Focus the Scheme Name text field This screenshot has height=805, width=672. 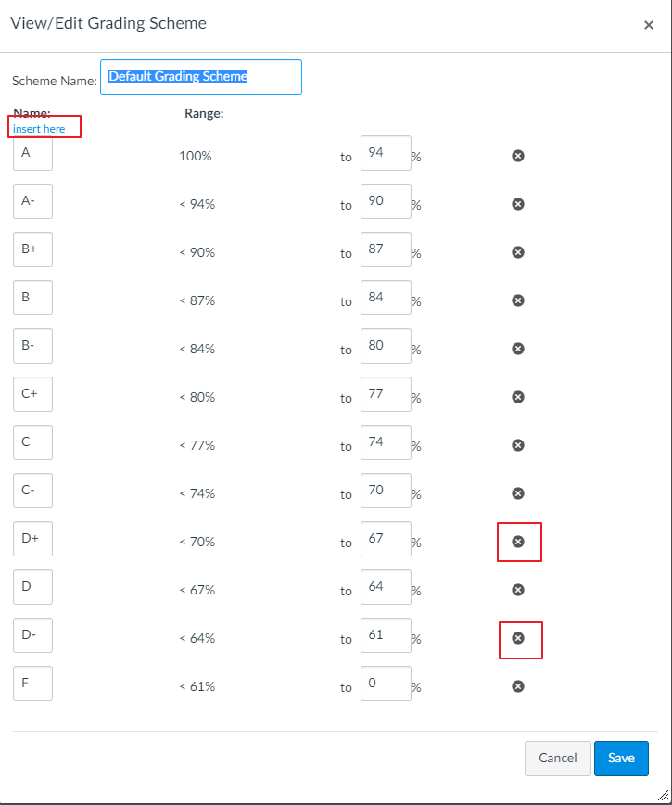coord(201,77)
